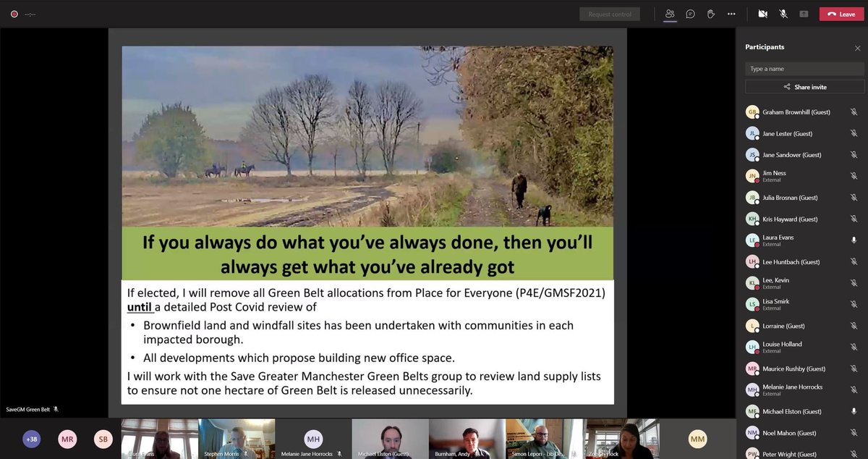Screen dimensions: 868x459
Task: Click the muted mic beside Kris Hayward
Action: pos(854,219)
